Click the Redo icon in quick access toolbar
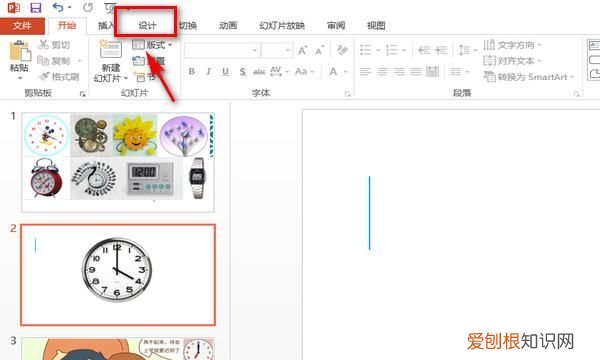 coord(88,7)
